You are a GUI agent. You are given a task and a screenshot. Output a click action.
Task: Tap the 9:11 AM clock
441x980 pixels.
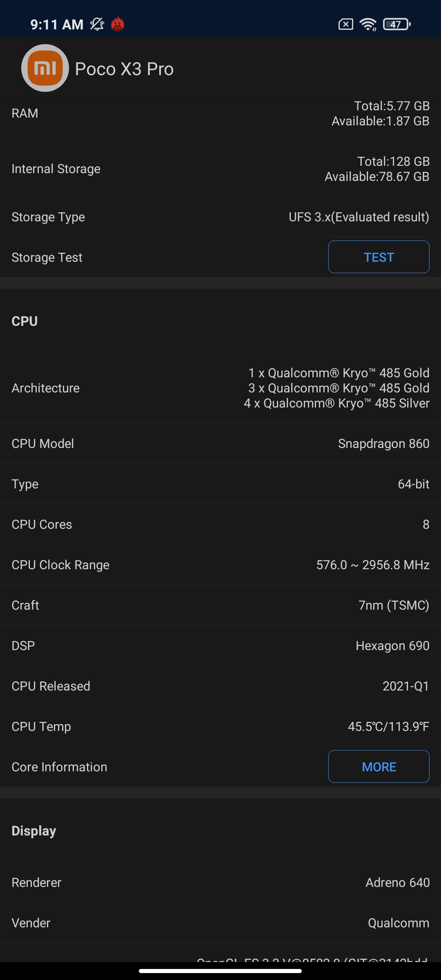57,24
